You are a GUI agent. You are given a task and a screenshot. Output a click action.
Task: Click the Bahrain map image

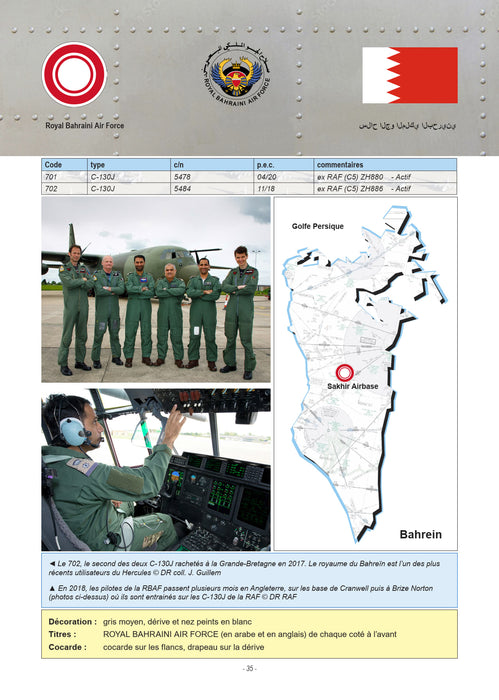(366, 374)
